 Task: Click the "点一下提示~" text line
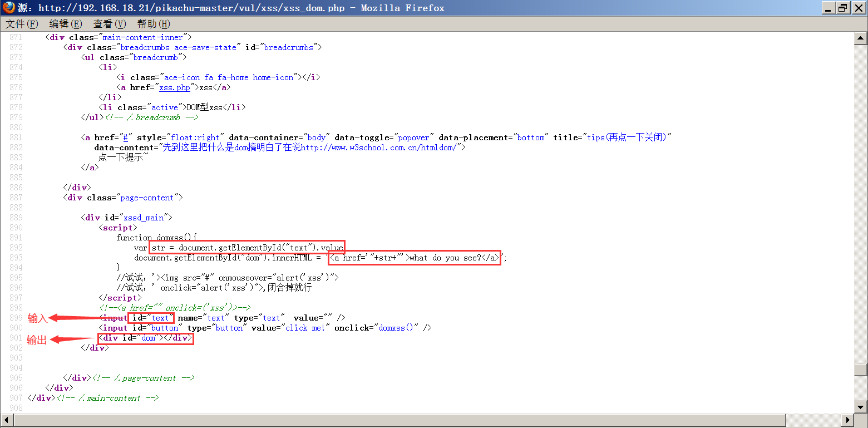pyautogui.click(x=124, y=158)
